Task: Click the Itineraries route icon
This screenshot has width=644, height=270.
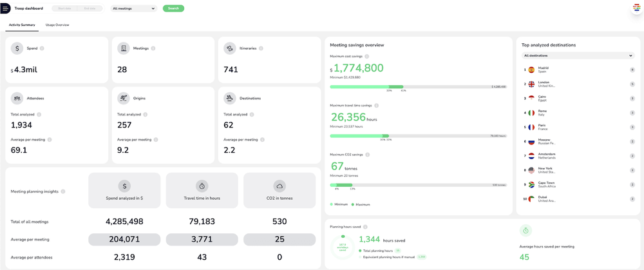Action: click(229, 48)
